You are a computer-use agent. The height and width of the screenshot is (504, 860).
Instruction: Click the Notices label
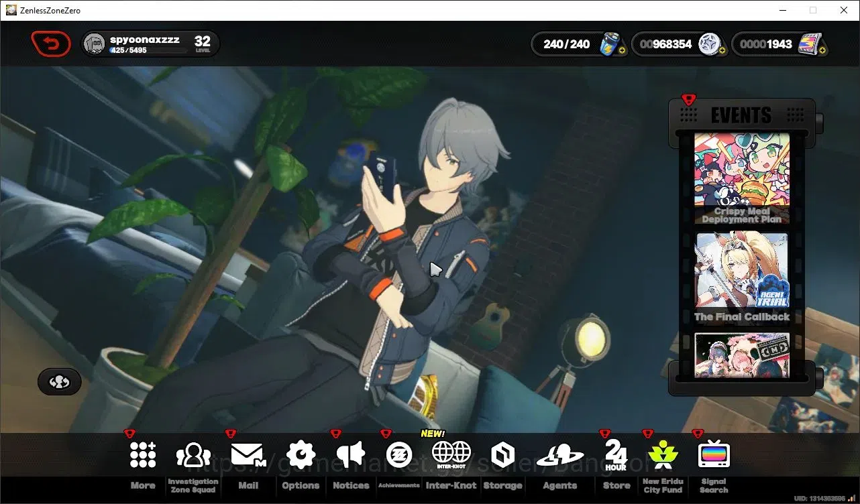pos(351,485)
